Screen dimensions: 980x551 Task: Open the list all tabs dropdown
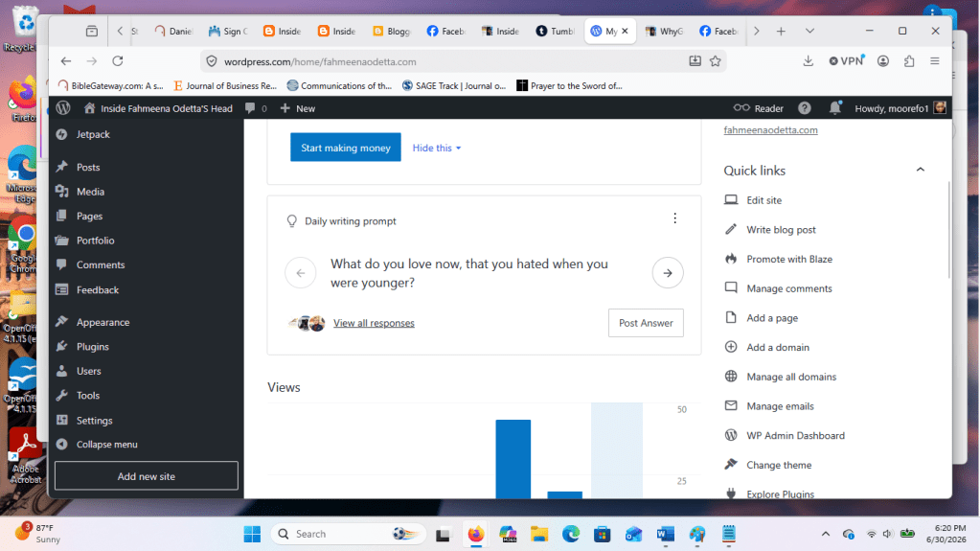point(809,31)
